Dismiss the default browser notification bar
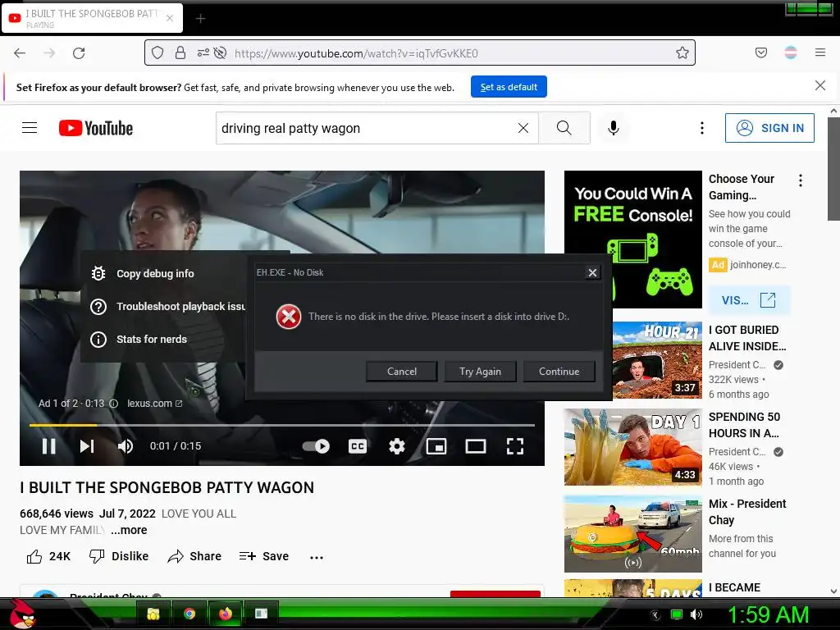This screenshot has height=630, width=840. click(x=819, y=85)
